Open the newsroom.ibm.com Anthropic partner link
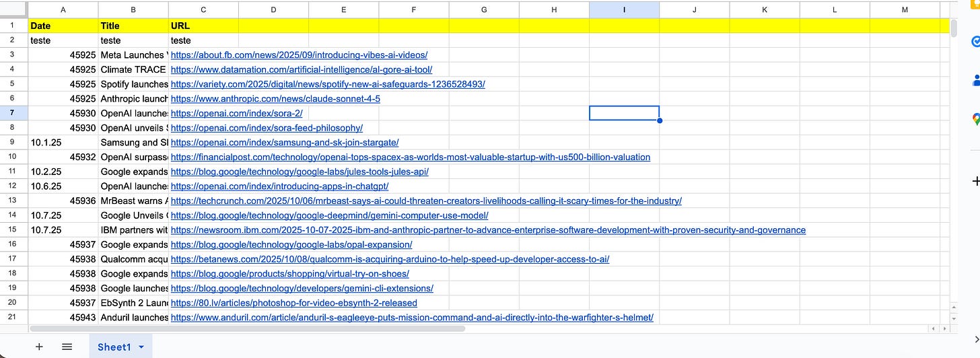This screenshot has height=358, width=980. pos(488,230)
